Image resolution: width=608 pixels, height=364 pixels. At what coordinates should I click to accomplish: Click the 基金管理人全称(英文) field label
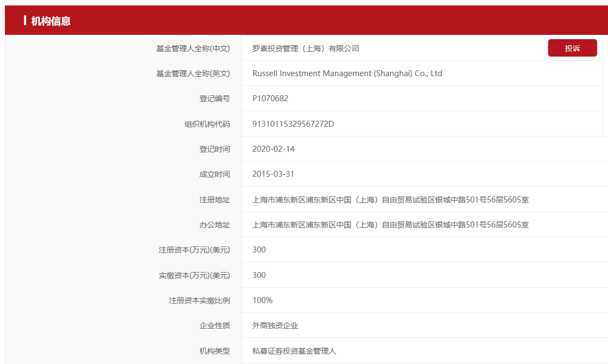pyautogui.click(x=193, y=73)
